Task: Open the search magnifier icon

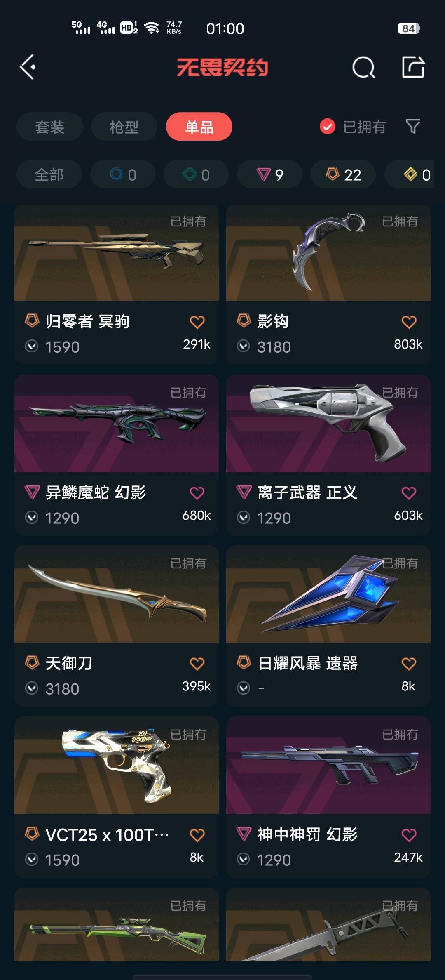Action: pyautogui.click(x=364, y=67)
